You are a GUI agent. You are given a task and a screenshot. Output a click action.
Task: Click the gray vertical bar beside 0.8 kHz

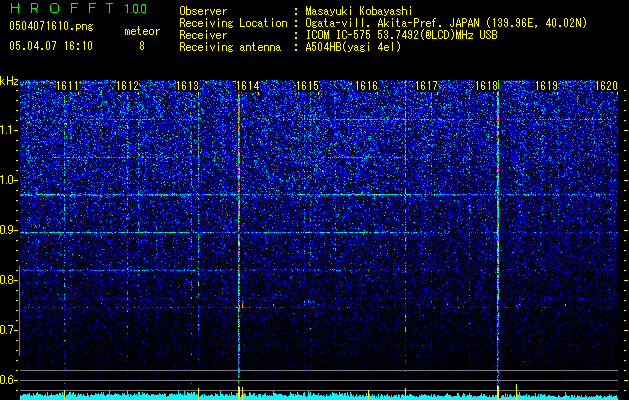19,310
